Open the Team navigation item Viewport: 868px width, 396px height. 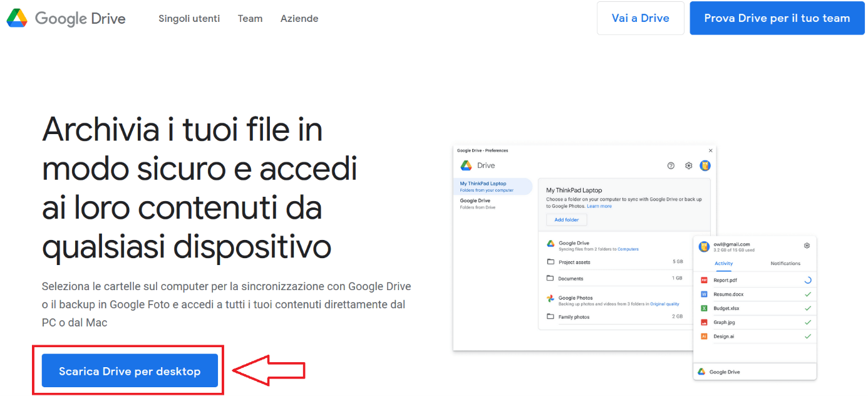pos(250,18)
